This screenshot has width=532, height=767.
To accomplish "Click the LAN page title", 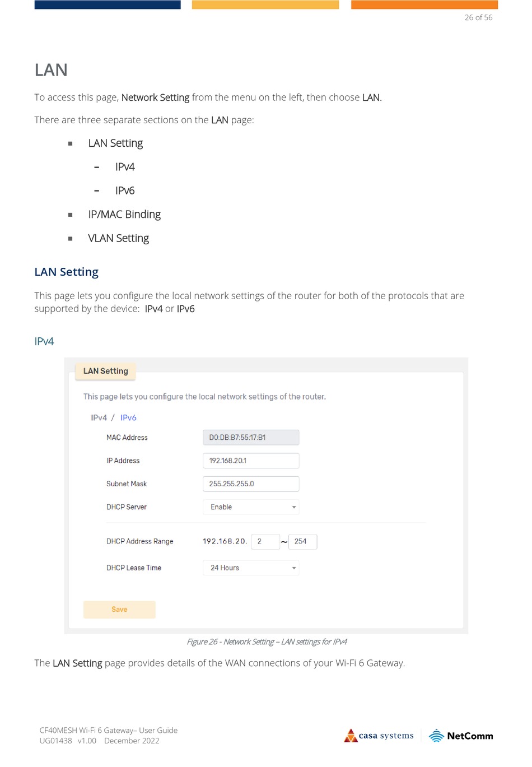I will point(51,70).
